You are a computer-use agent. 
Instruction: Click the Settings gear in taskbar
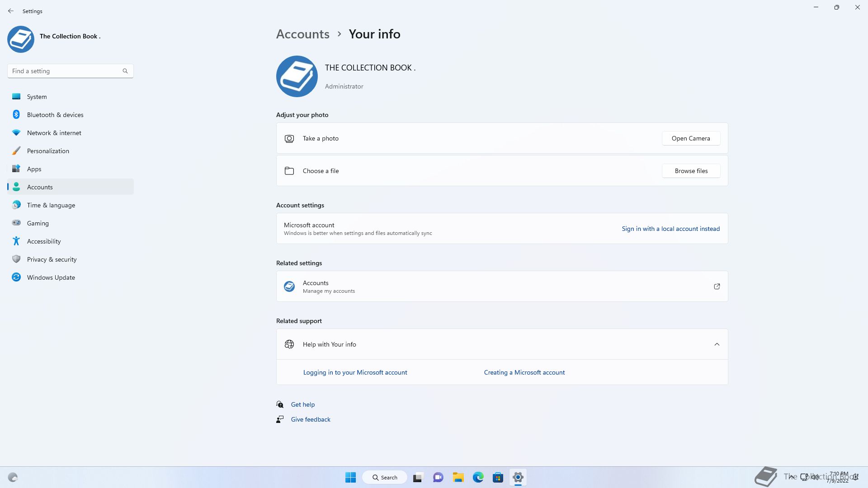(518, 477)
